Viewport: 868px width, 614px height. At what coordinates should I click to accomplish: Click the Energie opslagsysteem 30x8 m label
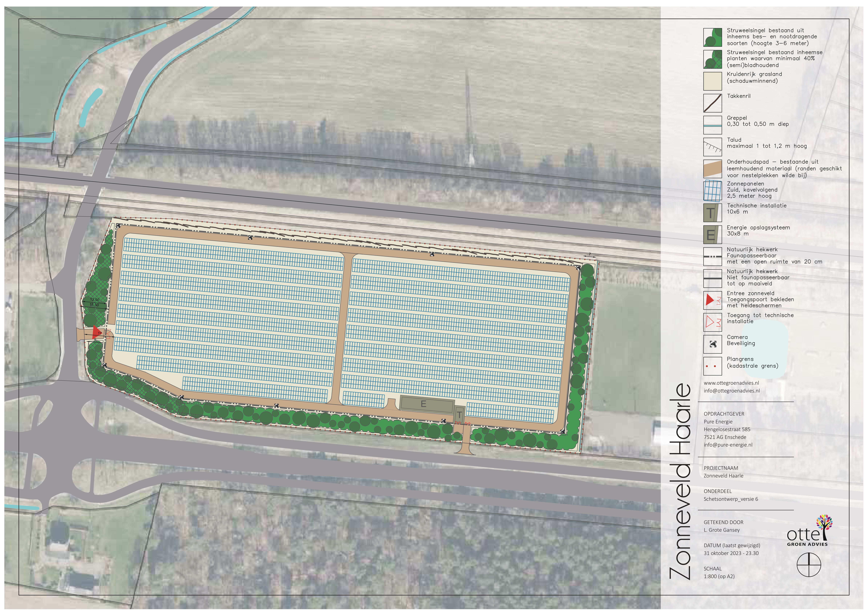point(758,231)
